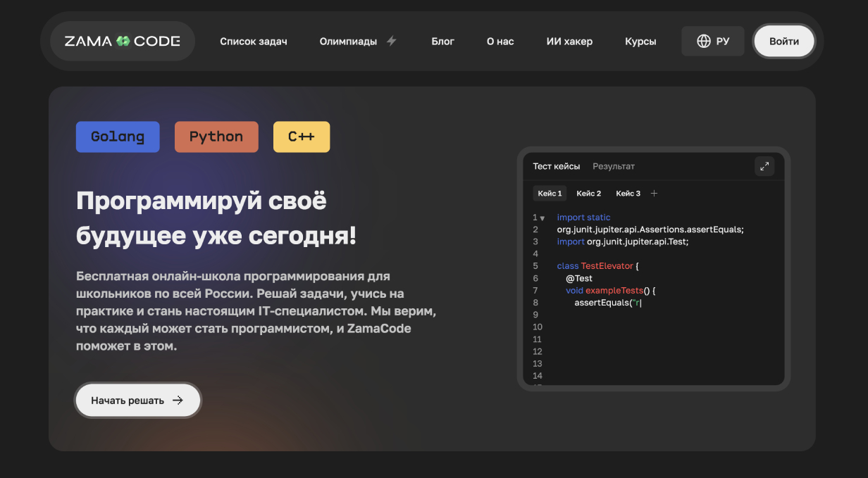
Task: Click the void exampleTests() code line
Action: pyautogui.click(x=611, y=290)
